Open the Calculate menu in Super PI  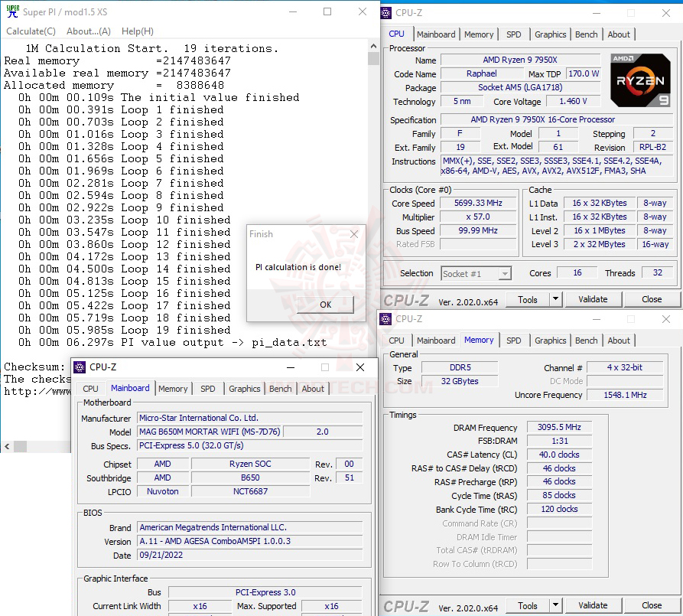(30, 31)
